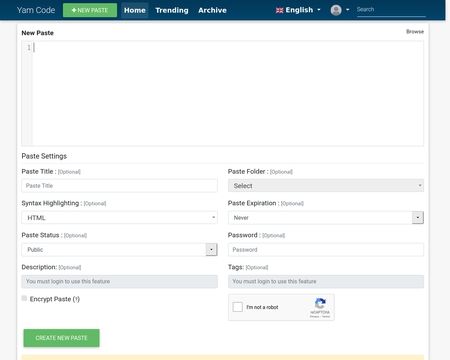
Task: Click the user avatar icon
Action: coord(336,10)
